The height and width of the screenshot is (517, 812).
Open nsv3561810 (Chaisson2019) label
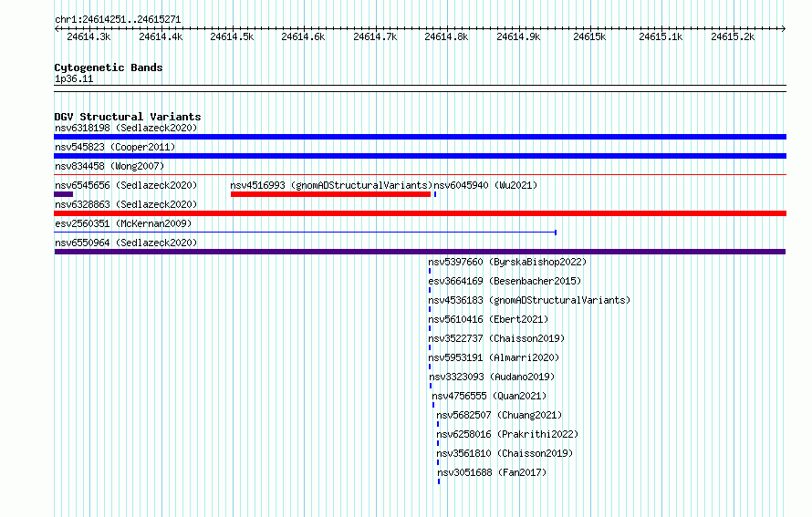(505, 453)
